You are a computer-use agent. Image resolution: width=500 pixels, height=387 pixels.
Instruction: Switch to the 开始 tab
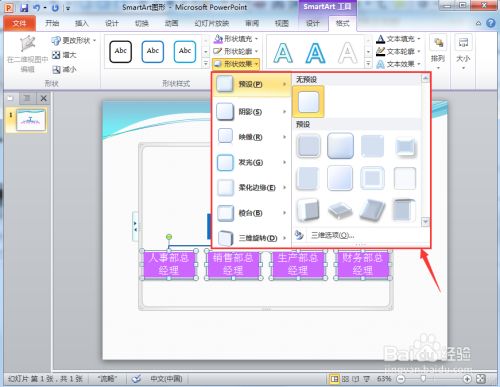click(x=52, y=23)
